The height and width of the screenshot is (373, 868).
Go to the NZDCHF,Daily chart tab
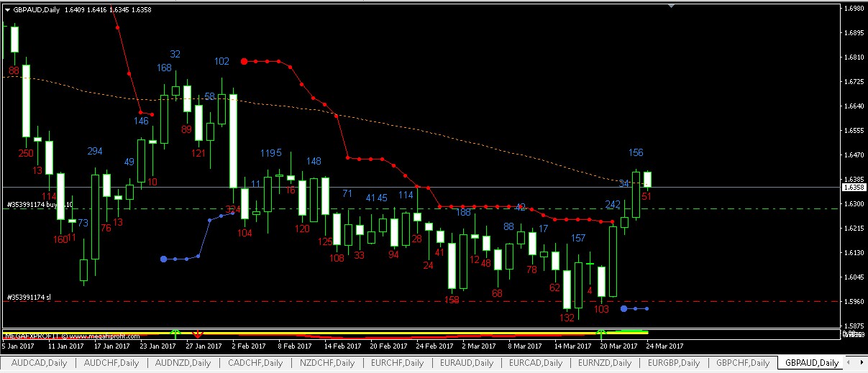click(x=328, y=363)
